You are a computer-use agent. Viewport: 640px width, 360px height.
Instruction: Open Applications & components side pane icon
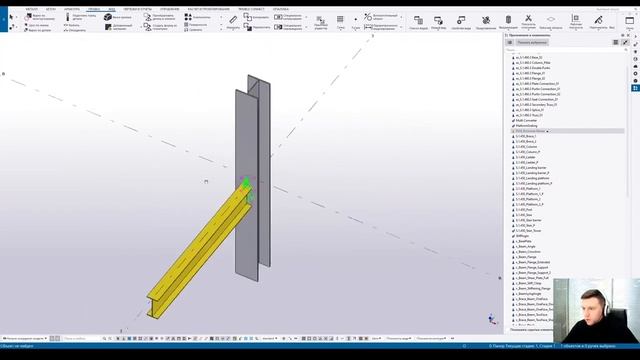tap(636, 88)
